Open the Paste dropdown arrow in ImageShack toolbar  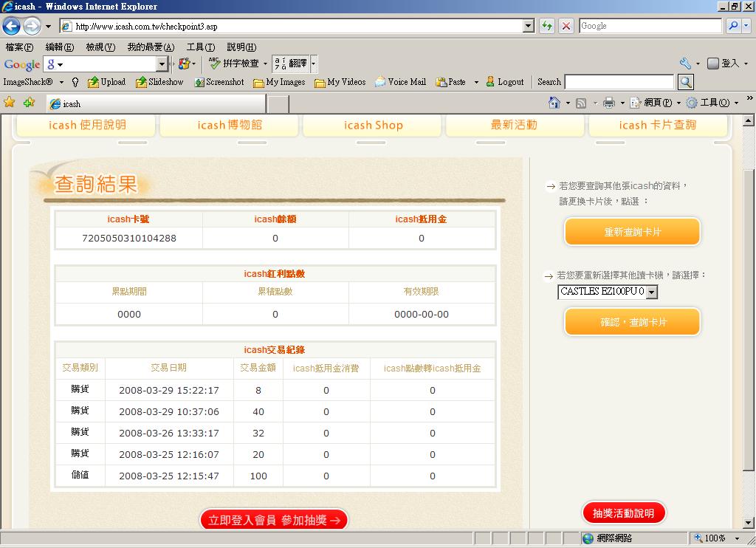(476, 82)
